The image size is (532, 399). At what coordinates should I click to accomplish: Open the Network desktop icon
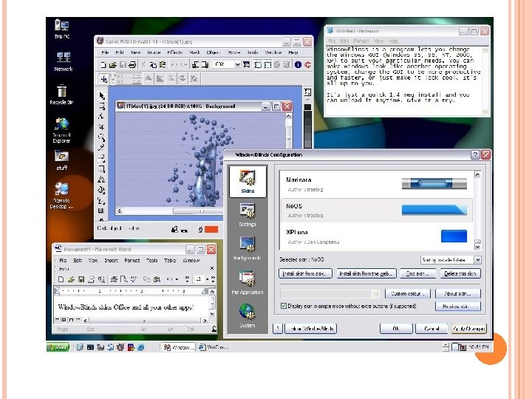click(63, 61)
